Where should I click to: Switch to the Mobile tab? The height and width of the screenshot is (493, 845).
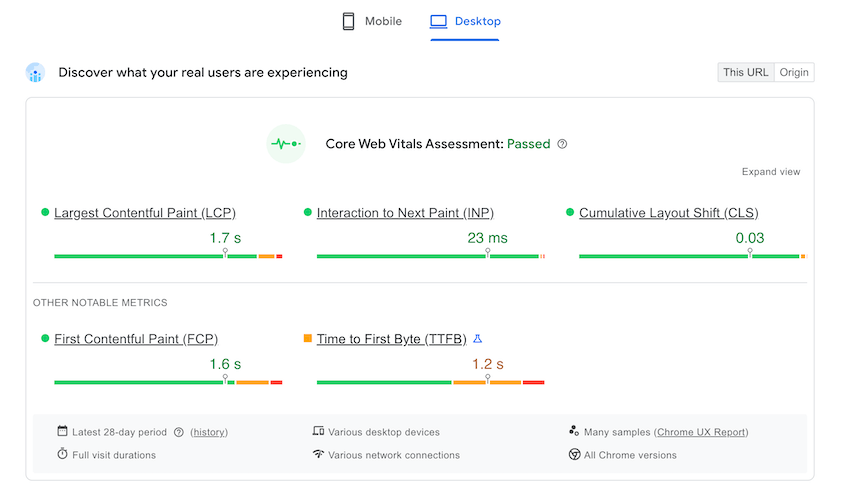click(x=372, y=21)
